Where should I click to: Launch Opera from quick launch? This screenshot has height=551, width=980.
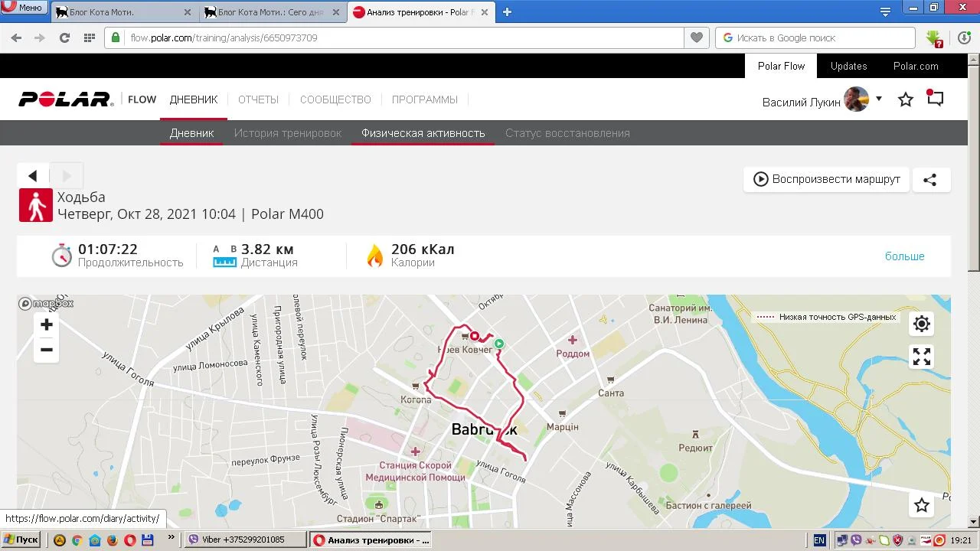click(x=129, y=540)
